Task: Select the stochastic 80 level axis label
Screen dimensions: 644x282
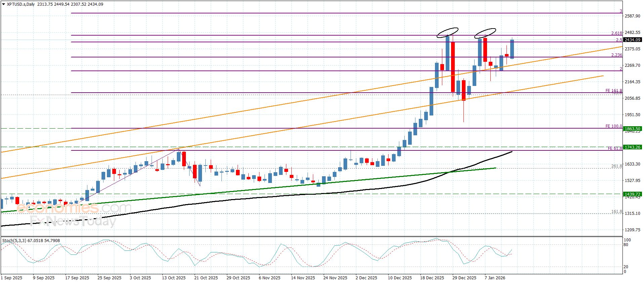Action: (x=626, y=245)
